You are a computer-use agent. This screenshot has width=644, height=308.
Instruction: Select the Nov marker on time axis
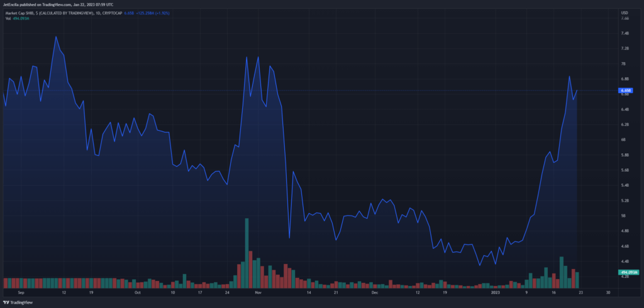click(x=258, y=293)
